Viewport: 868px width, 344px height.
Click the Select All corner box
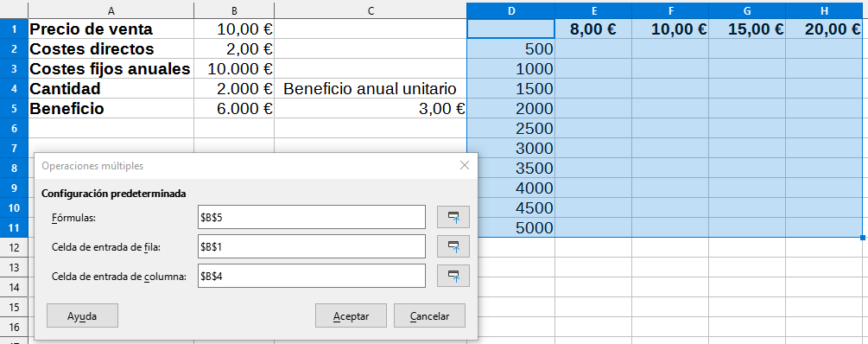14,10
